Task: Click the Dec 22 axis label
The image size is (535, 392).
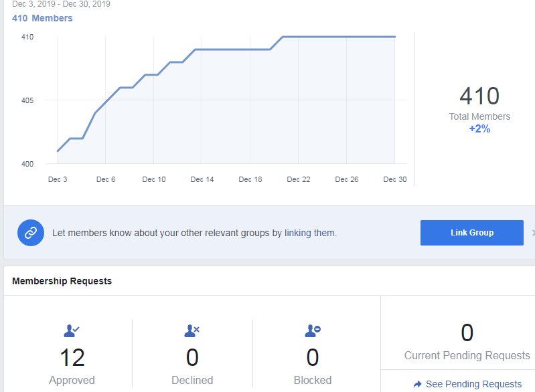Action: (x=299, y=179)
